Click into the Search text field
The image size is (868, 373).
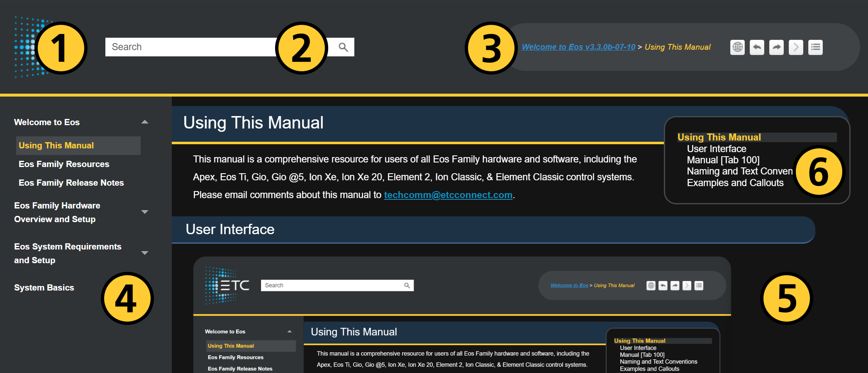point(191,47)
